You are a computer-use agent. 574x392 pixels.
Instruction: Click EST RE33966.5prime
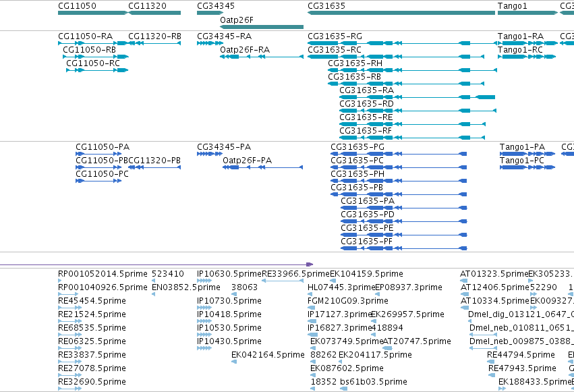point(296,274)
